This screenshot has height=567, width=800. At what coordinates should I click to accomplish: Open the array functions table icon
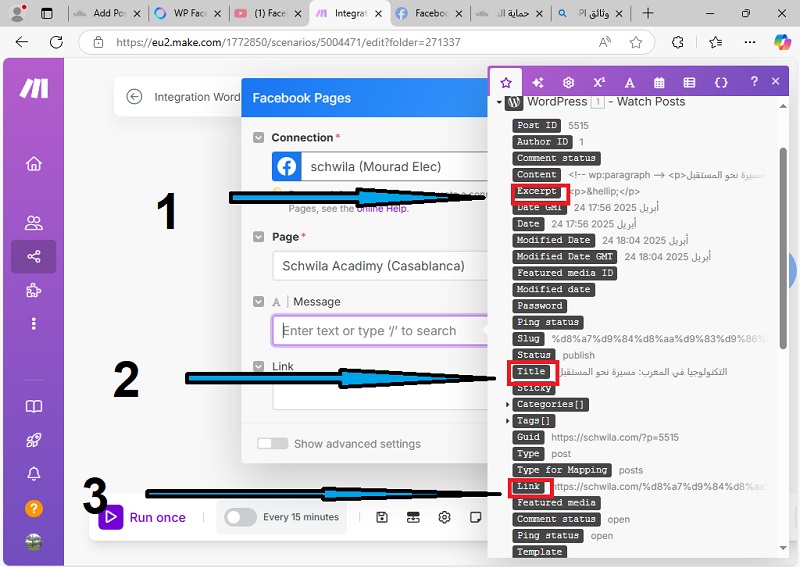click(x=689, y=83)
